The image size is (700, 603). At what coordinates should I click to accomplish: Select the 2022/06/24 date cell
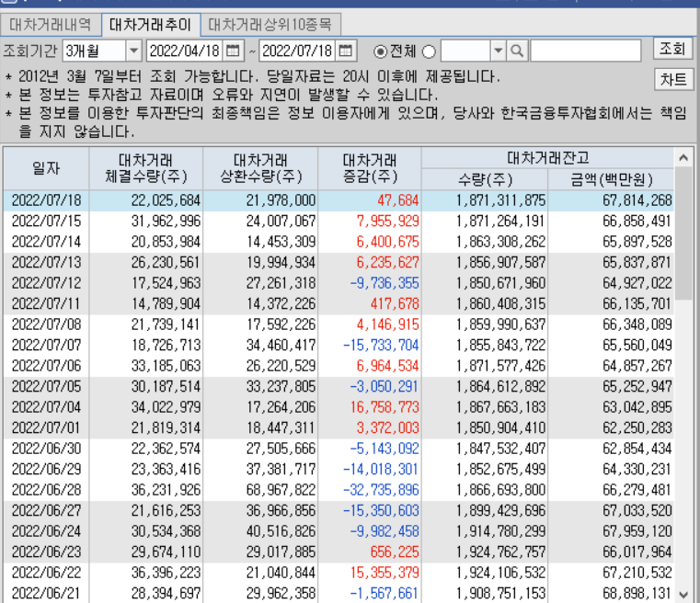46,531
